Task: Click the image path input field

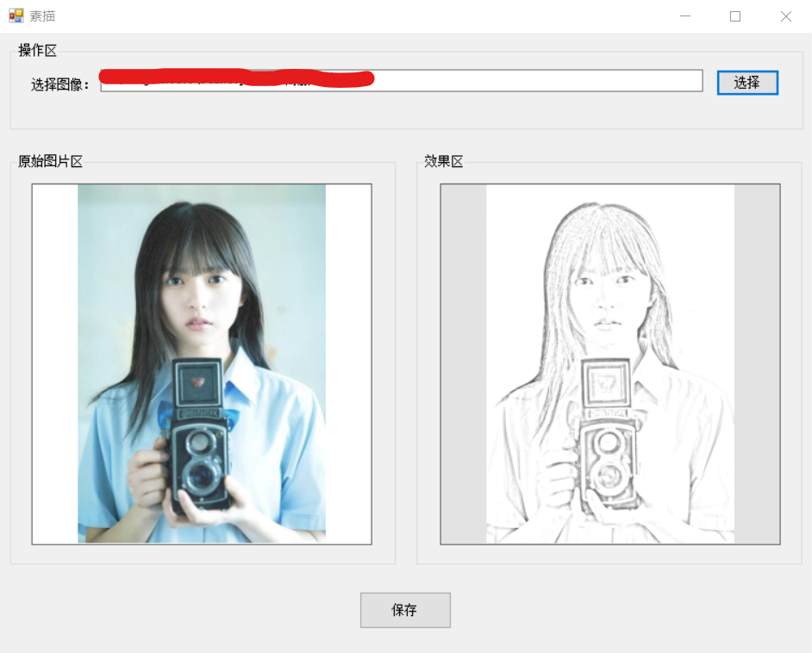Action: [517, 80]
